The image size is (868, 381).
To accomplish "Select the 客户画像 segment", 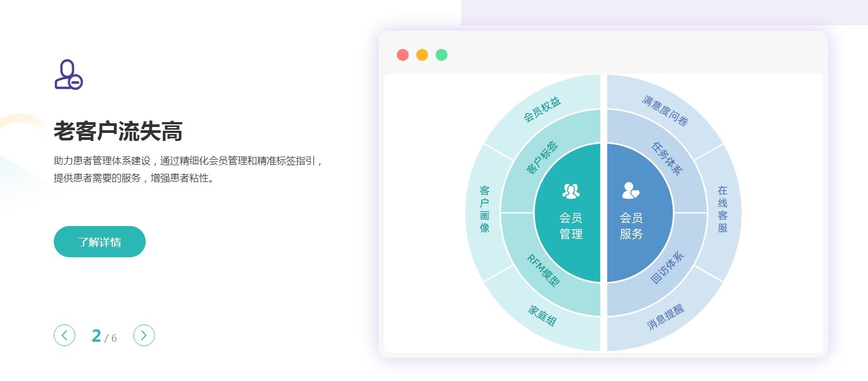I will click(485, 209).
